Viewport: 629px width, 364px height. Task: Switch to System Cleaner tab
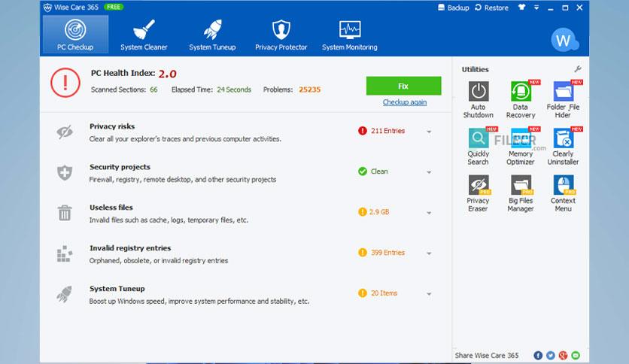pos(144,35)
